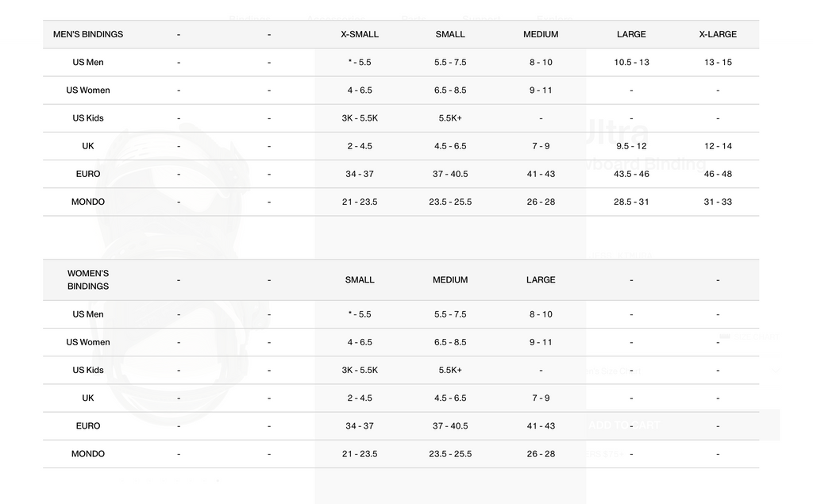Select the X-LARGE column header in men's table
The width and height of the screenshot is (813, 504).
tap(718, 35)
